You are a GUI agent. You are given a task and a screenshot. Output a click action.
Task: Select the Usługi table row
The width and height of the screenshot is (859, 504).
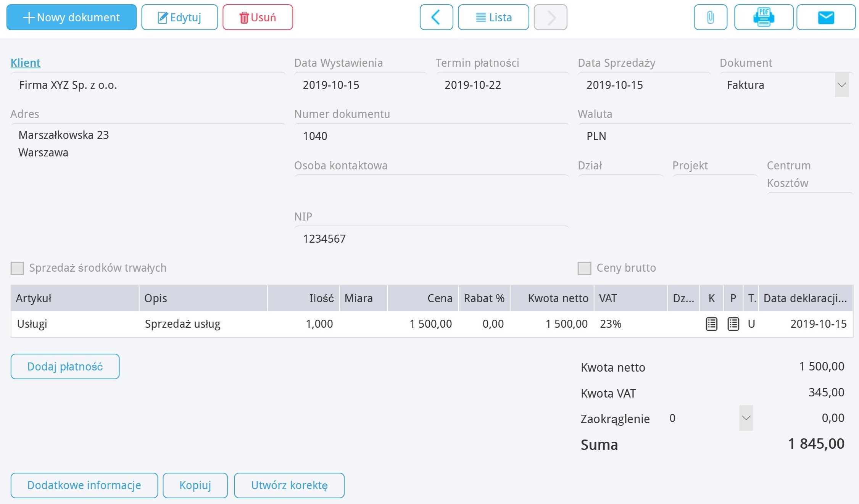[432, 324]
